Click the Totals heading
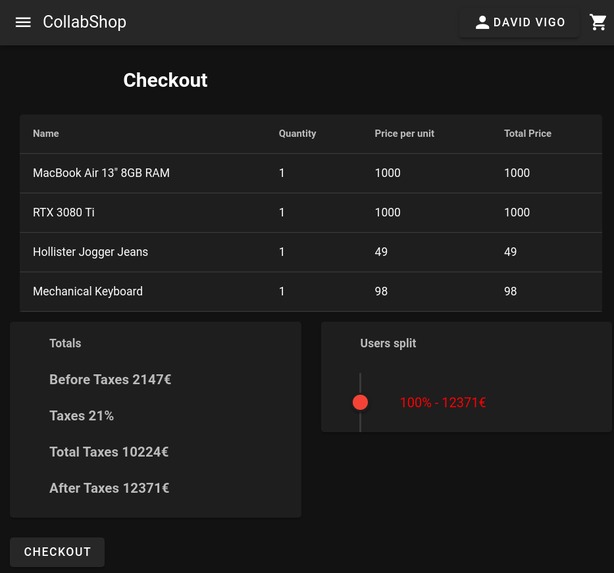Viewport: 614px width, 573px height. tap(65, 343)
